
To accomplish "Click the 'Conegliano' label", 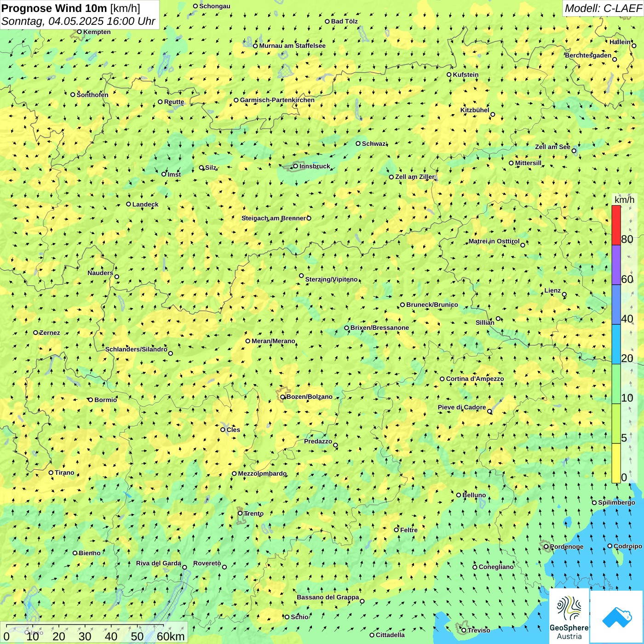I will [496, 567].
